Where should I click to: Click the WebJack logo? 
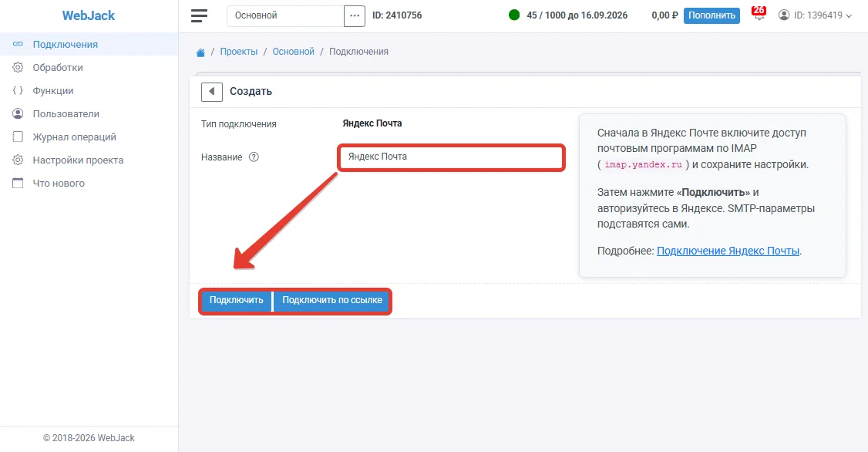[89, 15]
